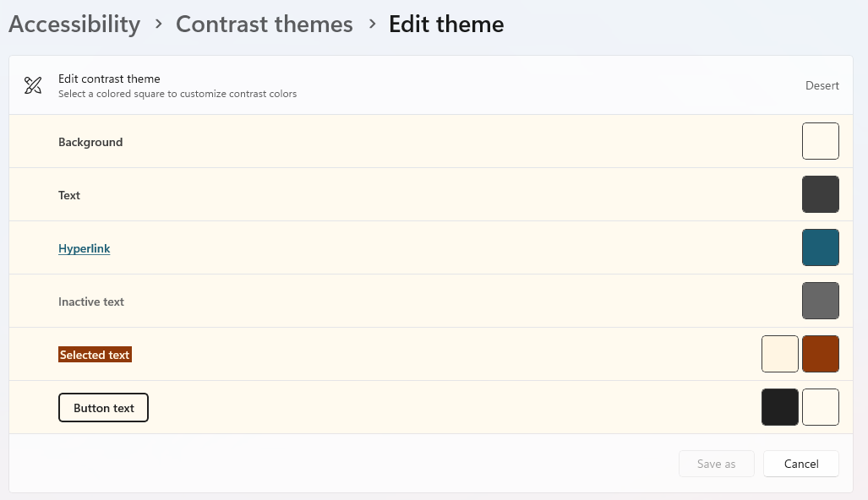Pick the Hyperlink teal color swatch
The width and height of the screenshot is (868, 500).
(820, 247)
